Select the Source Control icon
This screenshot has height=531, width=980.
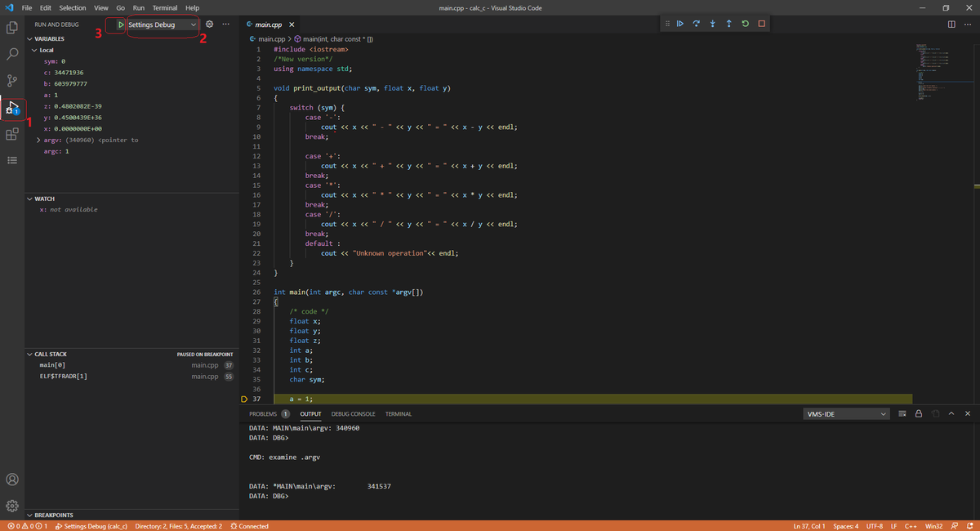12,82
